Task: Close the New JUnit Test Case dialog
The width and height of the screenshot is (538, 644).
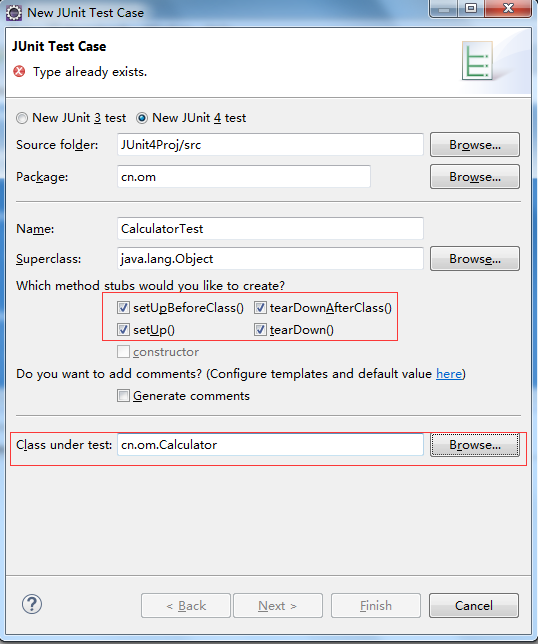Action: 508,8
